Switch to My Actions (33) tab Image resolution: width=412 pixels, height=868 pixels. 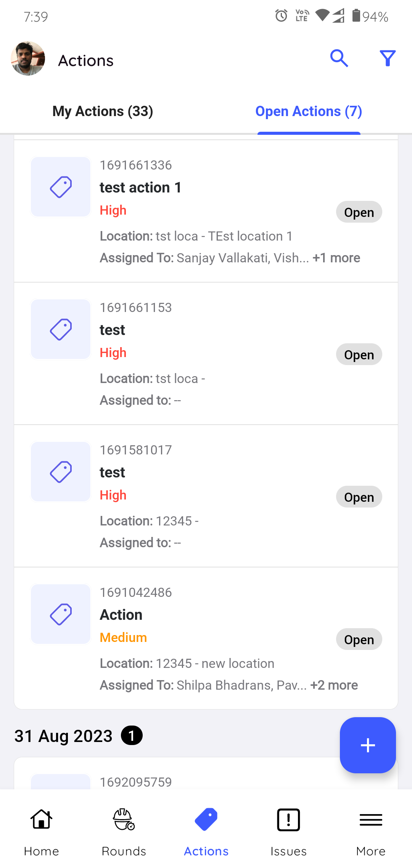point(103,112)
